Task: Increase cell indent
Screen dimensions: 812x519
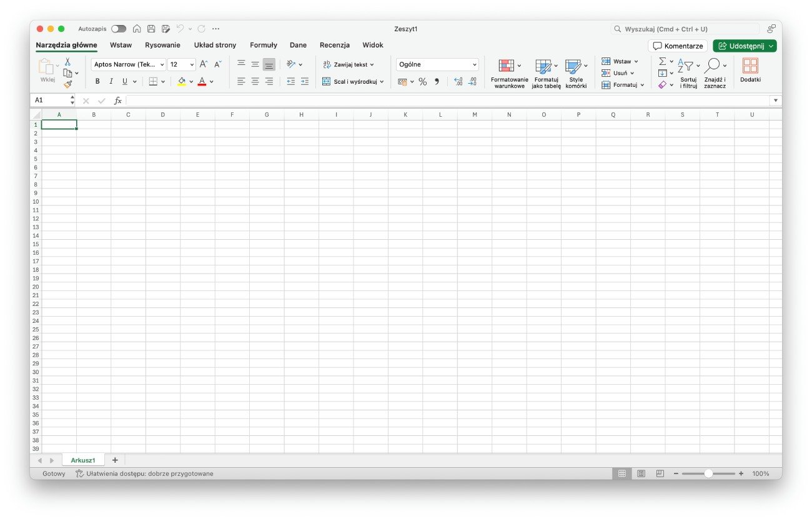Action: [x=305, y=81]
